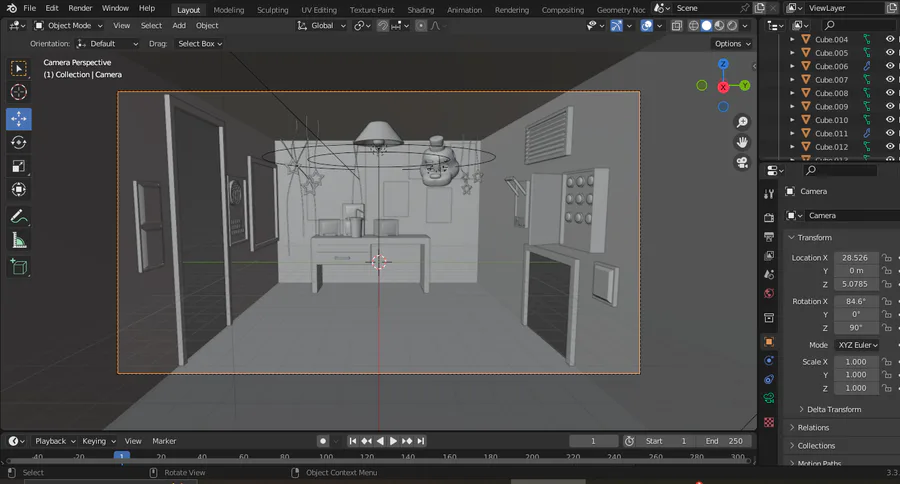The width and height of the screenshot is (900, 484).
Task: Toggle proportional editing
Action: (421, 26)
